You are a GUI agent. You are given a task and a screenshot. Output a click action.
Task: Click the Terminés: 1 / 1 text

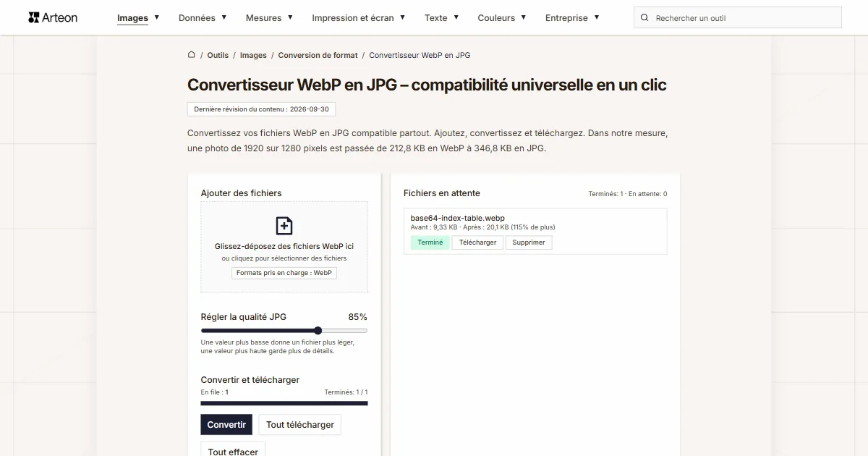pyautogui.click(x=346, y=392)
